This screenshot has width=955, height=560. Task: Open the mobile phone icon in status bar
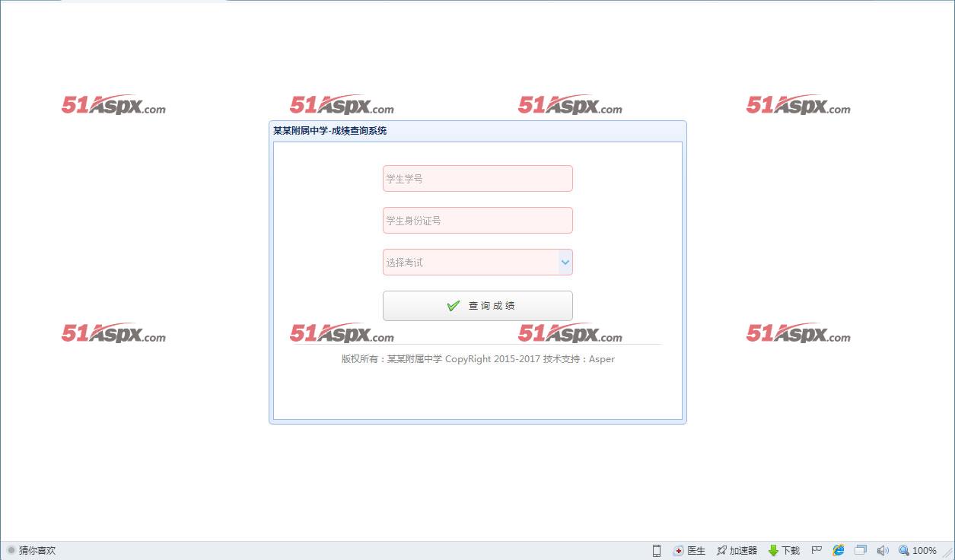[x=656, y=551]
